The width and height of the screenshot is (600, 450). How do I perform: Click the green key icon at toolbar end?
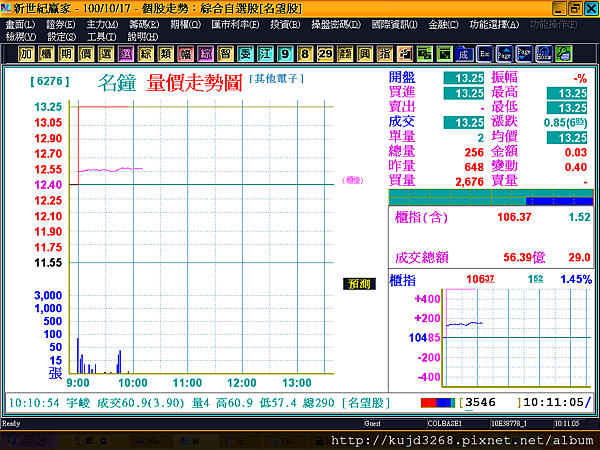(x=563, y=54)
